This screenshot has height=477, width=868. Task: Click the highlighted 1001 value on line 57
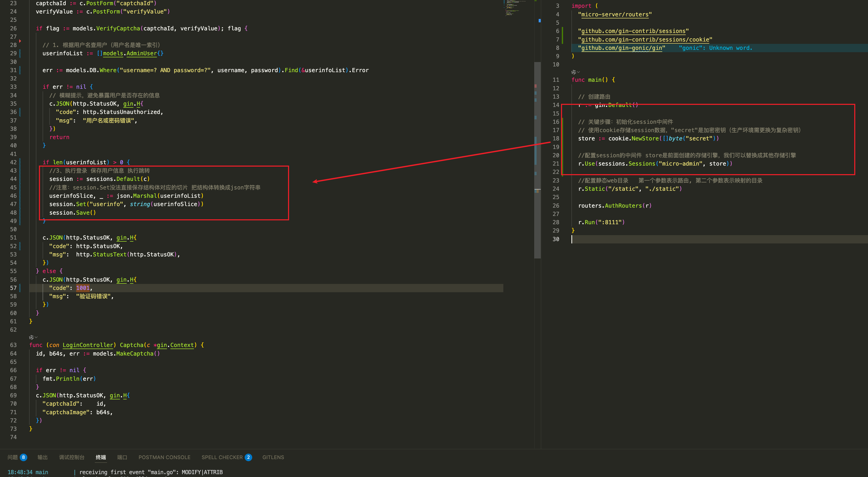[83, 288]
